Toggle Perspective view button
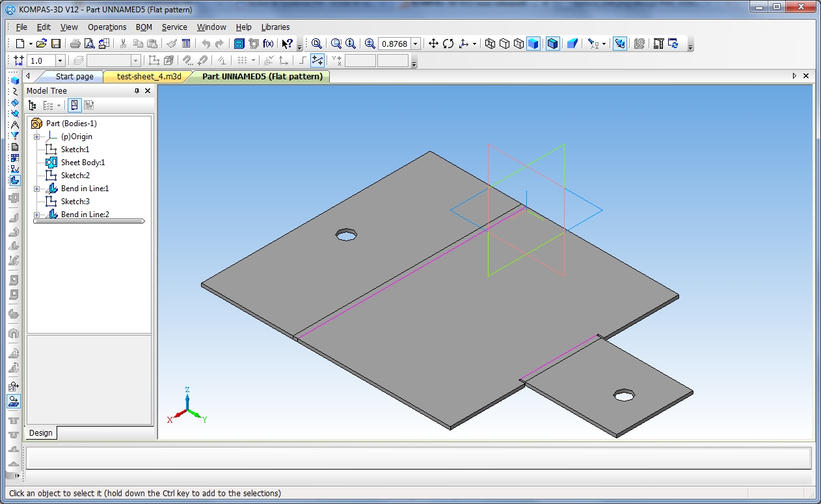Viewport: 821px width, 504px height. click(572, 44)
